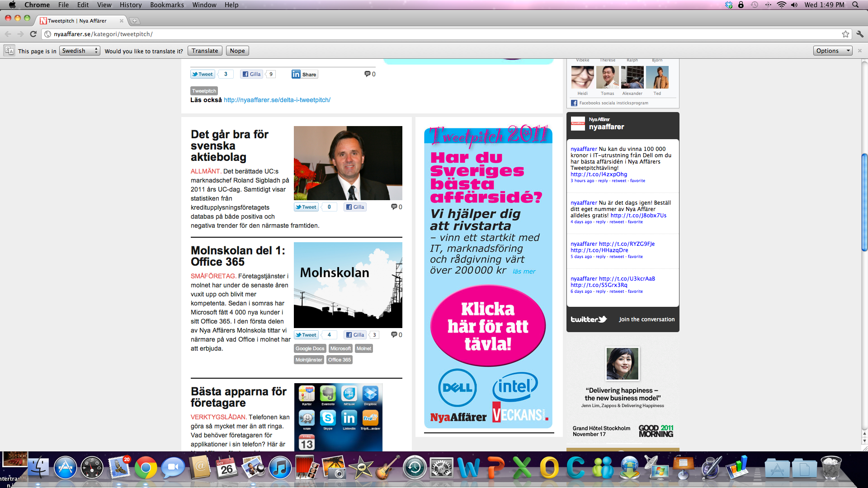The width and height of the screenshot is (868, 488).
Task: Open System Preferences from the Dock
Action: [442, 468]
